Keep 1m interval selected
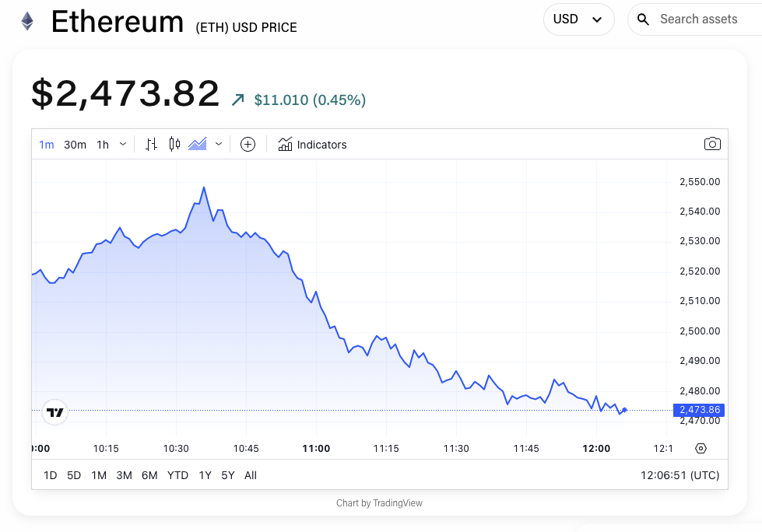This screenshot has width=762, height=532. click(x=47, y=144)
